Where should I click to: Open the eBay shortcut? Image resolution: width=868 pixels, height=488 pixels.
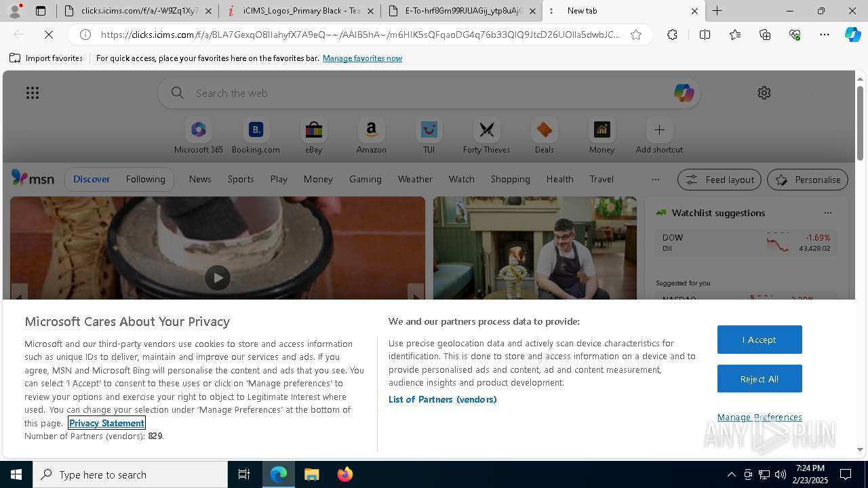click(x=313, y=136)
